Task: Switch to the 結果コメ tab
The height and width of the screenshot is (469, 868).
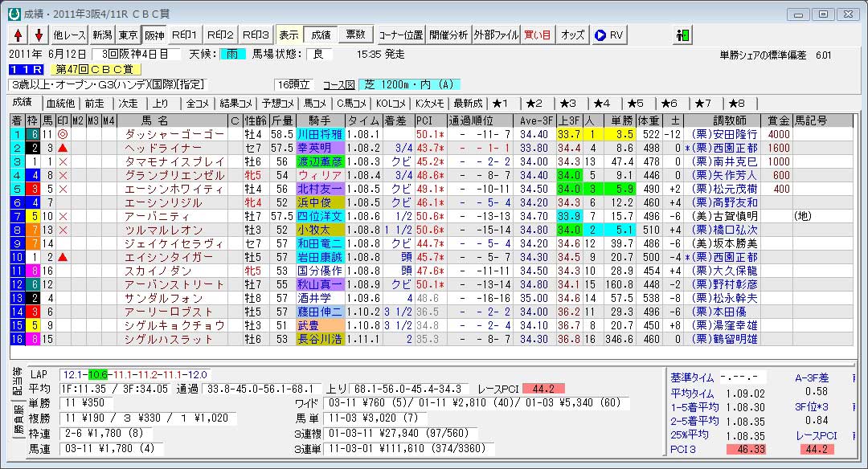Action: pyautogui.click(x=237, y=104)
